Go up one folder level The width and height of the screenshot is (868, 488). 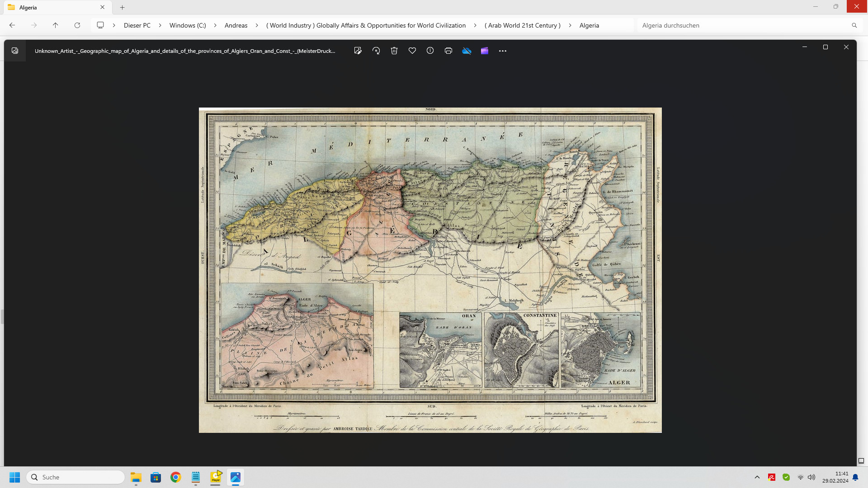coord(56,25)
